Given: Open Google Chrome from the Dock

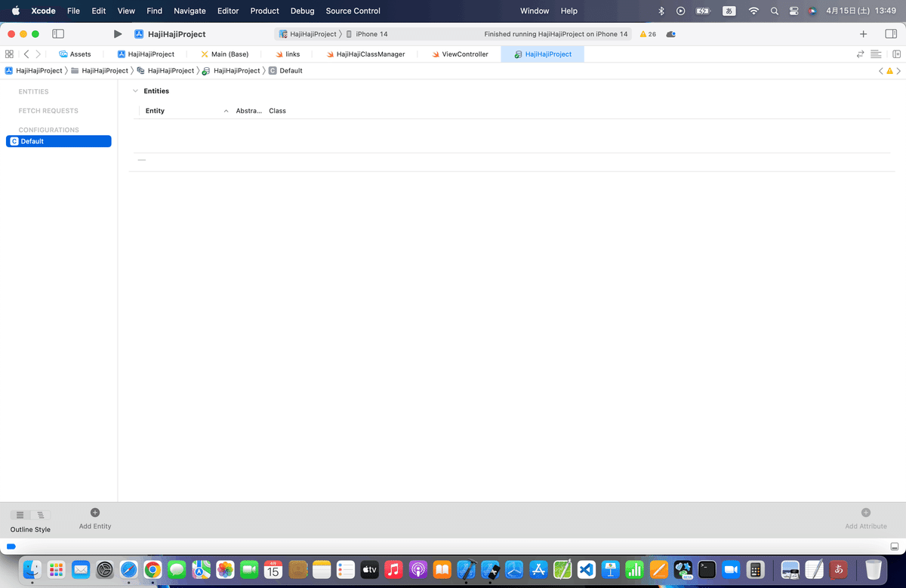Looking at the screenshot, I should 153,569.
